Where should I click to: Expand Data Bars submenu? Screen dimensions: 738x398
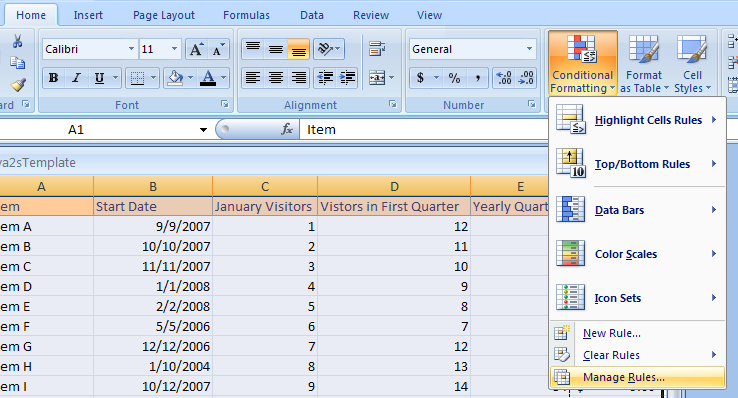(637, 210)
